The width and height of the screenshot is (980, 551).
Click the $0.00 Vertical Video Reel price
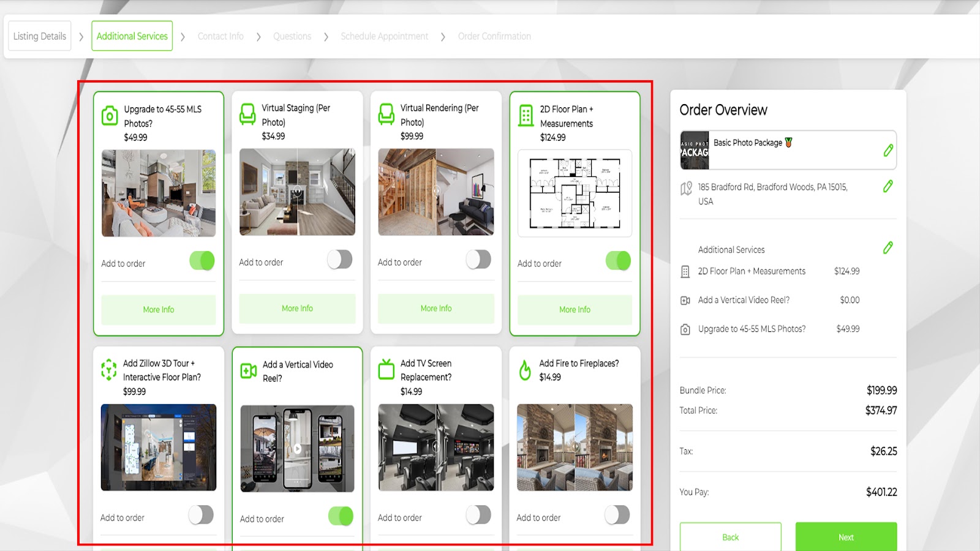[x=850, y=300]
